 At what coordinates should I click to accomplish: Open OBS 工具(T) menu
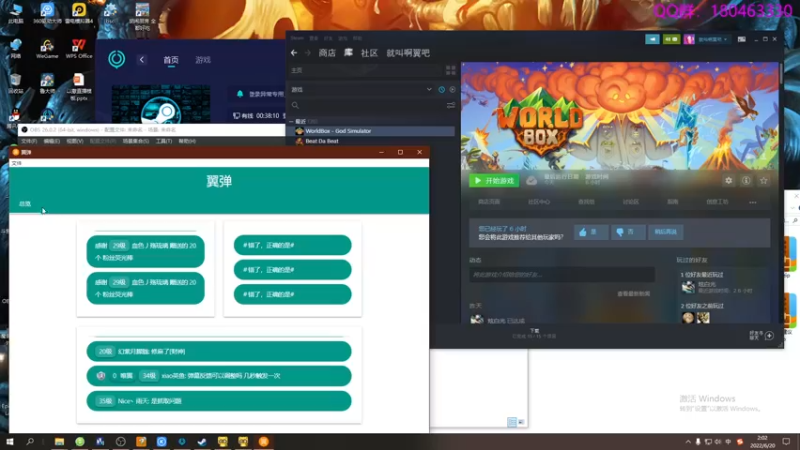[x=164, y=141]
